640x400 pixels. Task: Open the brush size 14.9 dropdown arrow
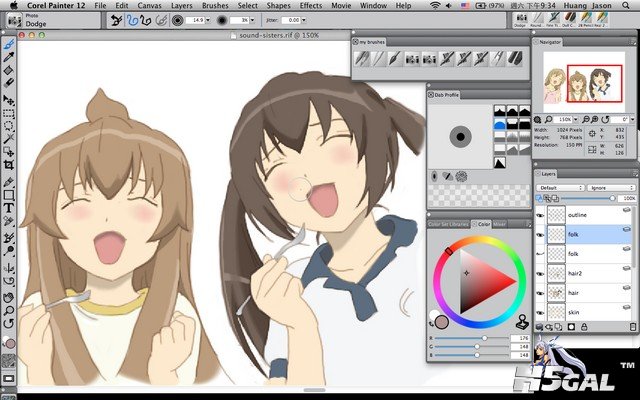pos(208,20)
